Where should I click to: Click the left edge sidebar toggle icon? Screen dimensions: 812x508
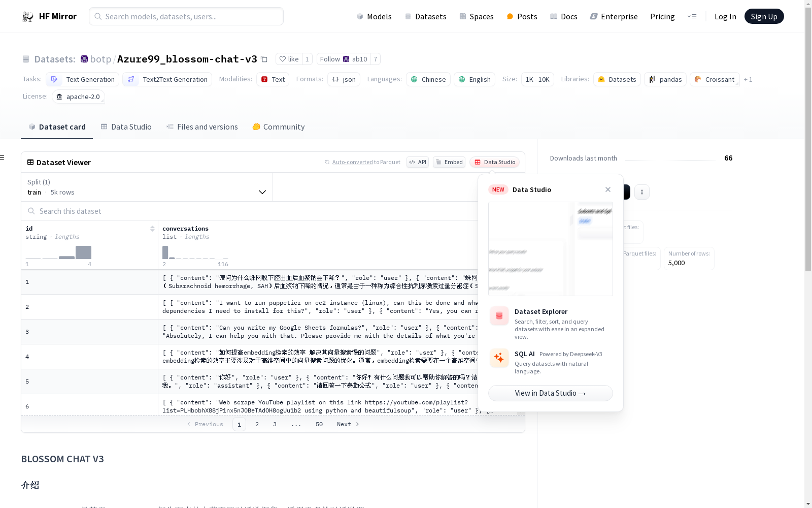point(2,157)
